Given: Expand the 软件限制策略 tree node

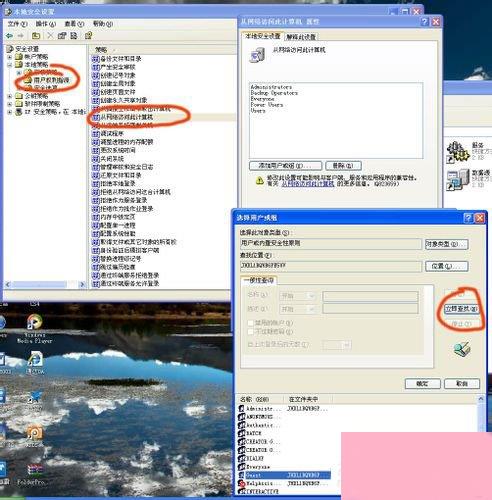Looking at the screenshot, I should (10, 104).
